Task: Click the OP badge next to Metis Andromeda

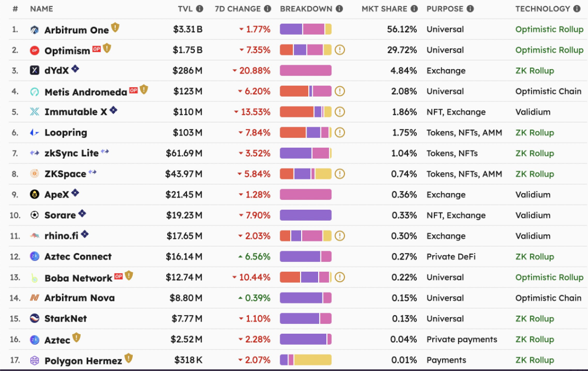Action: 133,90
